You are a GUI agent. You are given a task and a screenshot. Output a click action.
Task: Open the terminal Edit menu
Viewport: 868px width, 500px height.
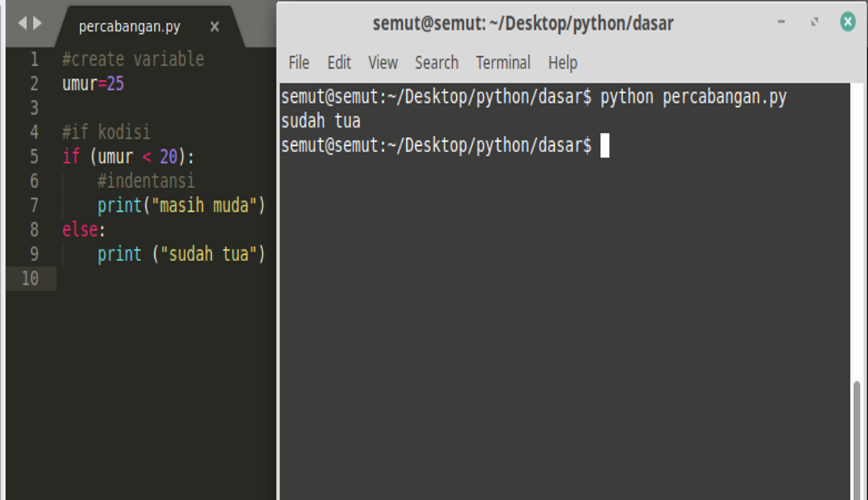pos(339,63)
